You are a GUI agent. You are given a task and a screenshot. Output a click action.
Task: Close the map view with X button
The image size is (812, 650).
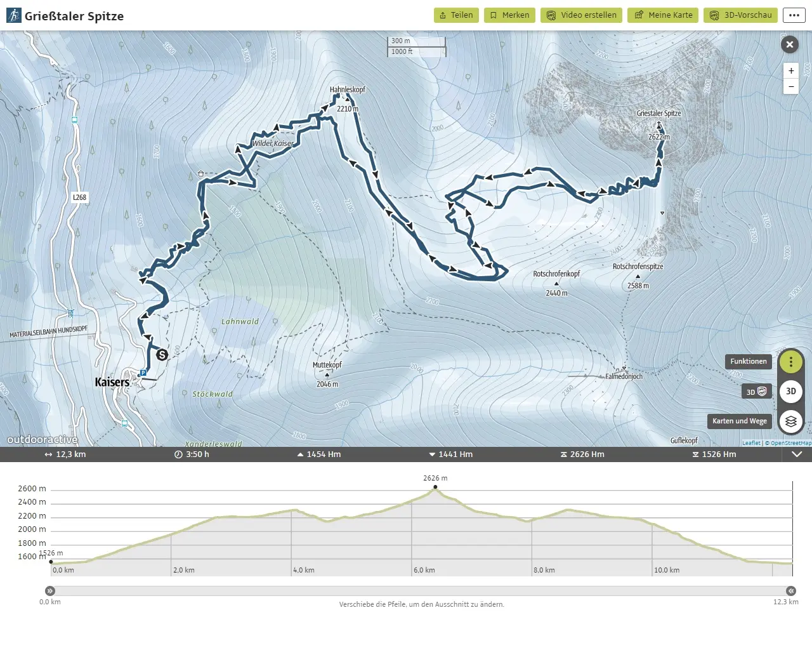point(789,44)
